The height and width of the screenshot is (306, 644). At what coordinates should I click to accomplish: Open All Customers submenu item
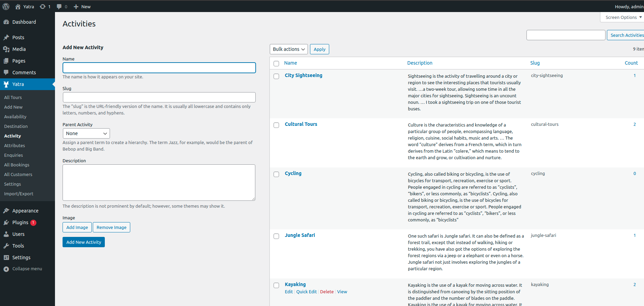(x=18, y=174)
